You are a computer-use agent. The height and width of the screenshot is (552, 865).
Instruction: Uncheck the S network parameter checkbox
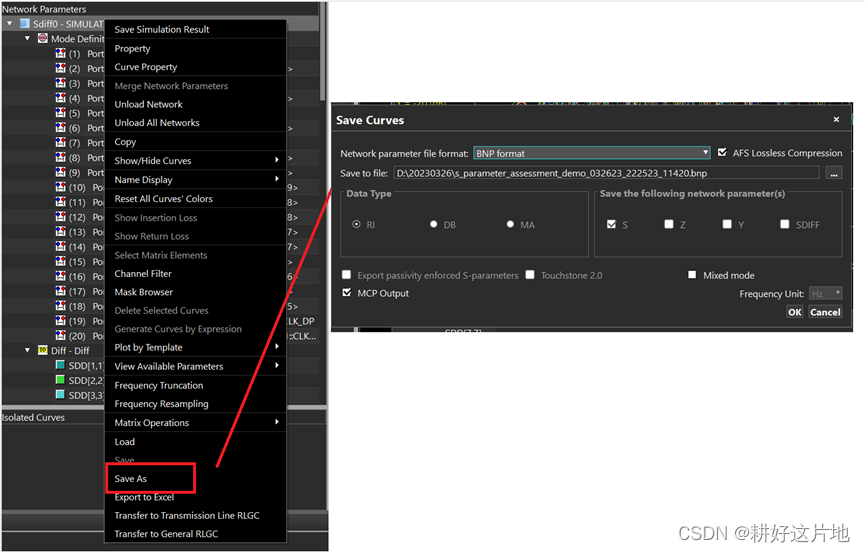click(611, 224)
